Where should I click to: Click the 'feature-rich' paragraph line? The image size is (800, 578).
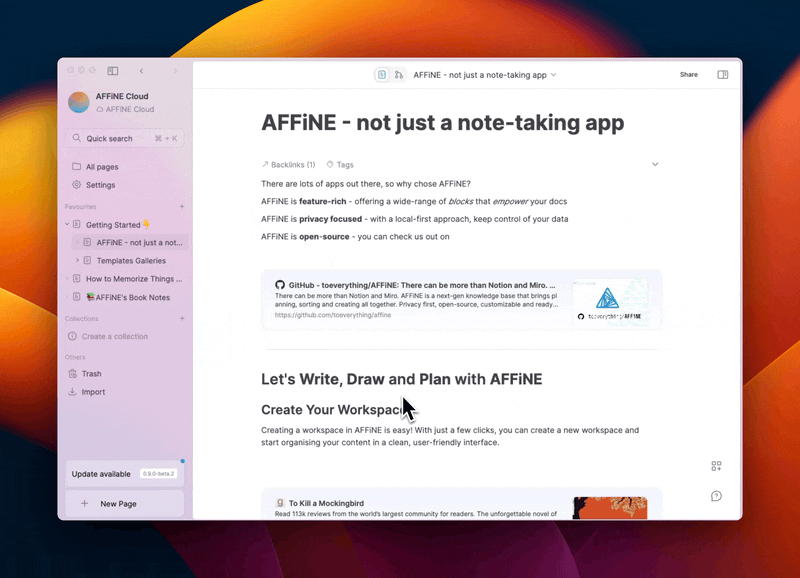click(414, 202)
